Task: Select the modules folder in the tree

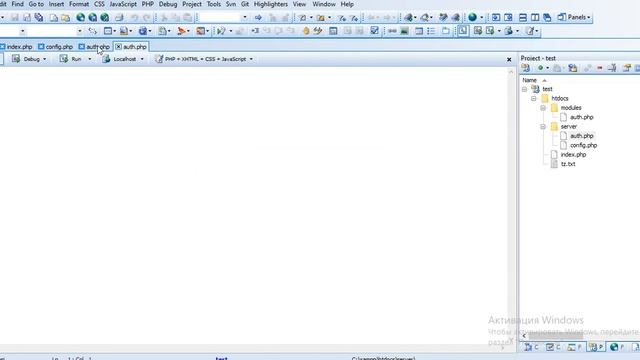Action: [571, 108]
